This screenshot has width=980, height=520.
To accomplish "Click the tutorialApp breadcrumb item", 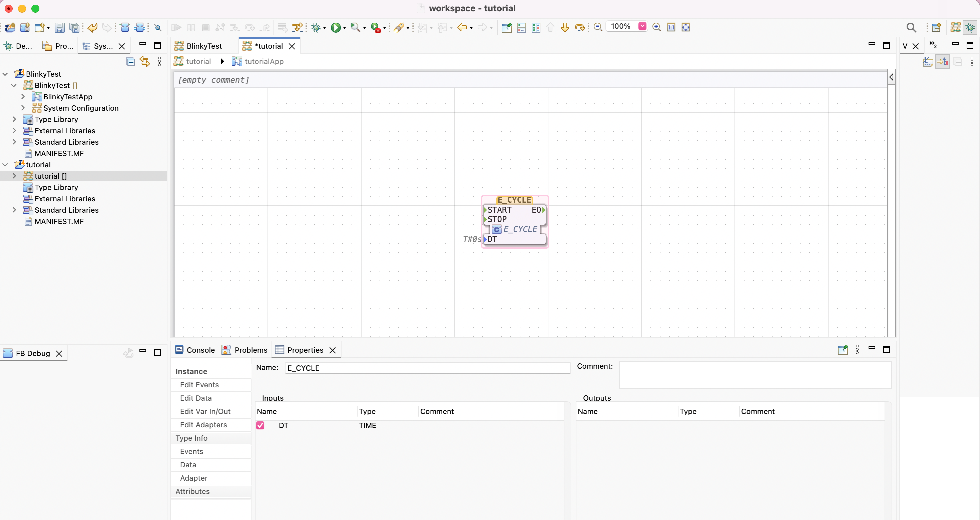I will click(258, 61).
